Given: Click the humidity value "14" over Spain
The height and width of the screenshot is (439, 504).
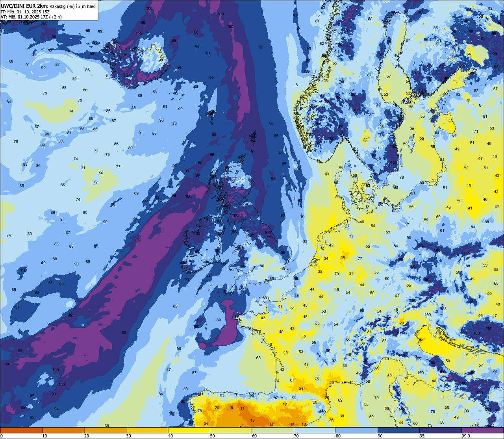Looking at the screenshot, I should pyautogui.click(x=272, y=424).
